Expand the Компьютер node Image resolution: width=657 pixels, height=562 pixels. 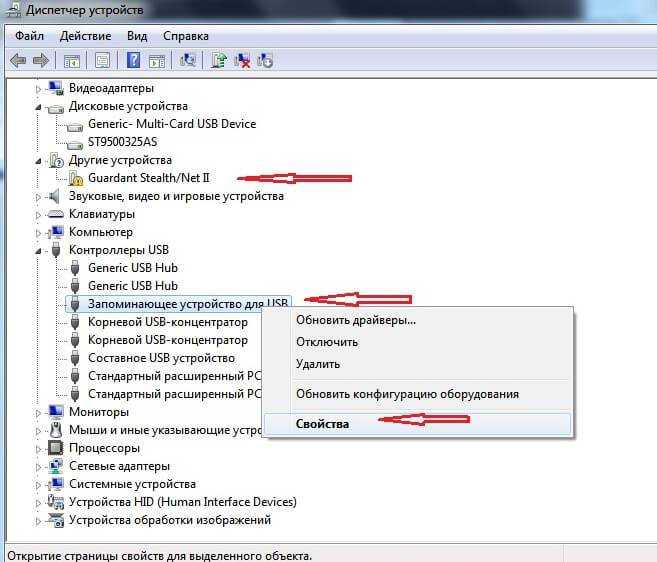38,233
